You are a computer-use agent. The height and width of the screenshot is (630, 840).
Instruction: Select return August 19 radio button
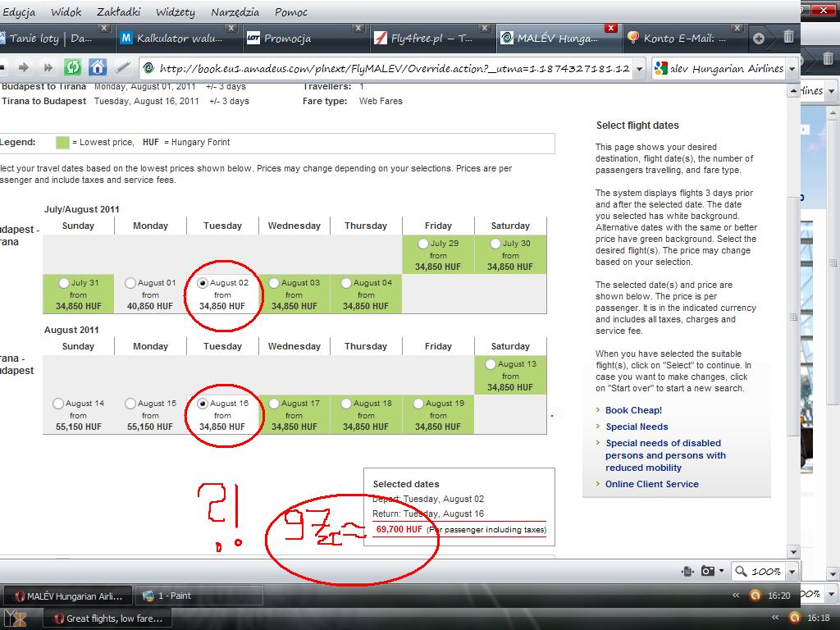tap(418, 404)
